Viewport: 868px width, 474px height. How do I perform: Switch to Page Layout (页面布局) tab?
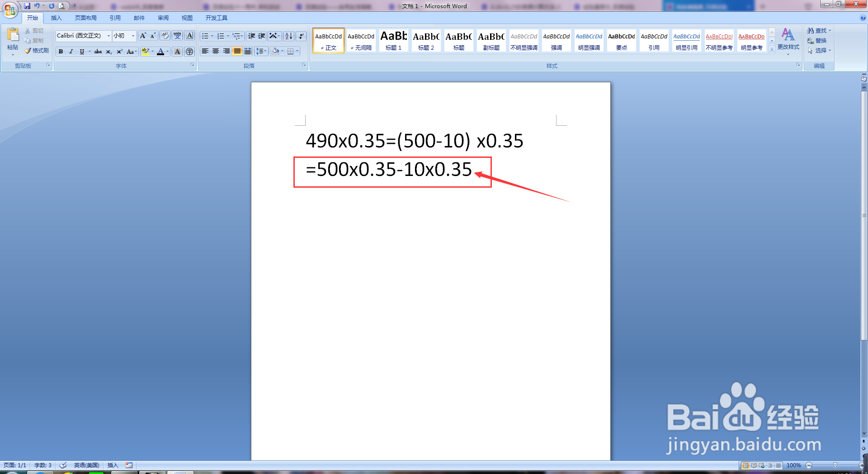[86, 18]
